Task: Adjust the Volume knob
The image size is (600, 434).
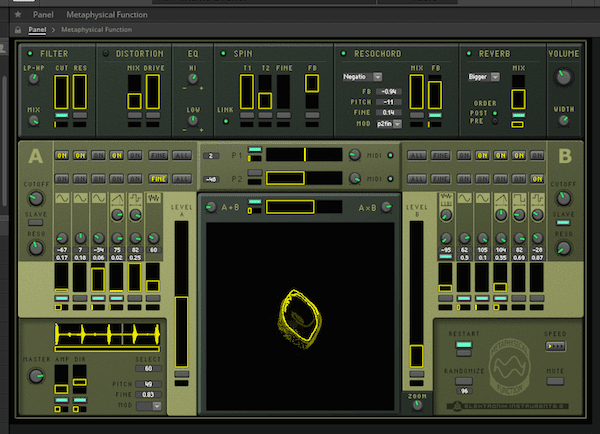Action: (563, 77)
